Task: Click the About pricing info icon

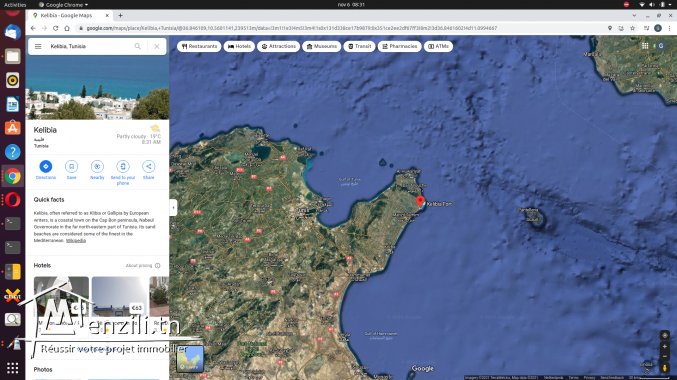Action: pyautogui.click(x=158, y=266)
